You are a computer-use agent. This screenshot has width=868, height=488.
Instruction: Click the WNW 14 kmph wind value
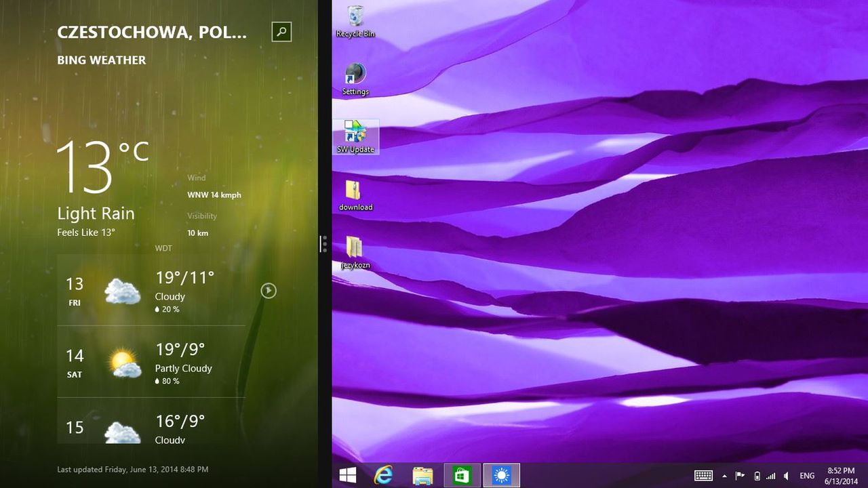pos(214,195)
